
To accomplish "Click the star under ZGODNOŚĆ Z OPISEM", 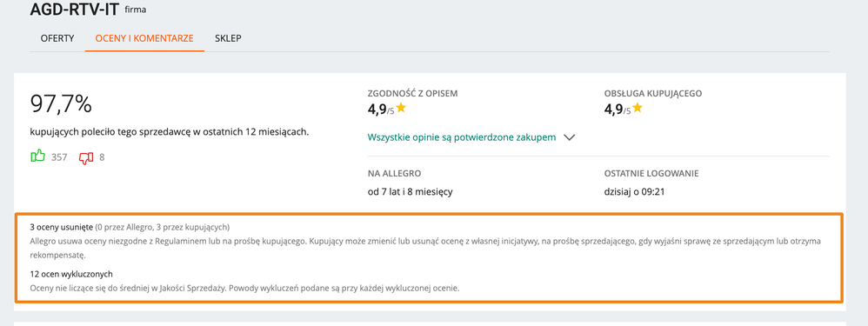I will tap(401, 108).
